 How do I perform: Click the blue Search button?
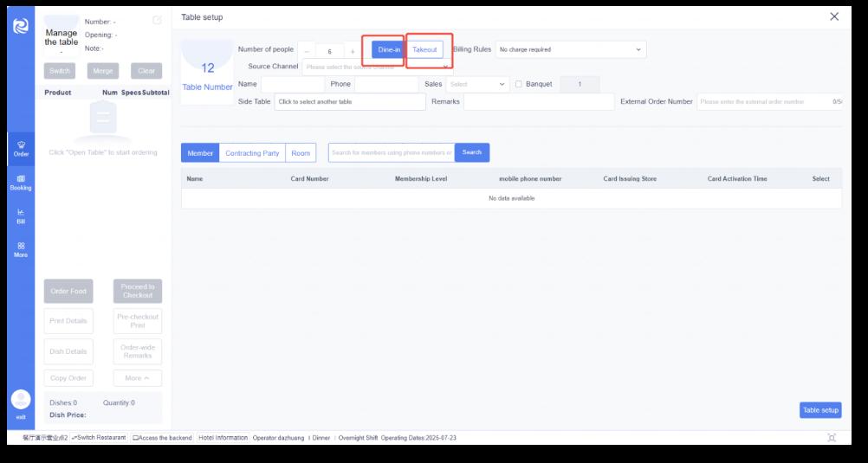[472, 152]
